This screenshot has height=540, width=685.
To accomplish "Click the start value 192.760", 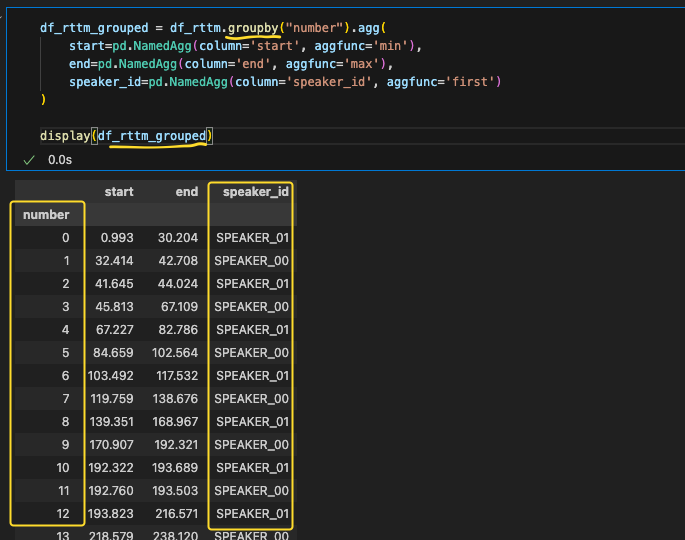I will (111, 491).
